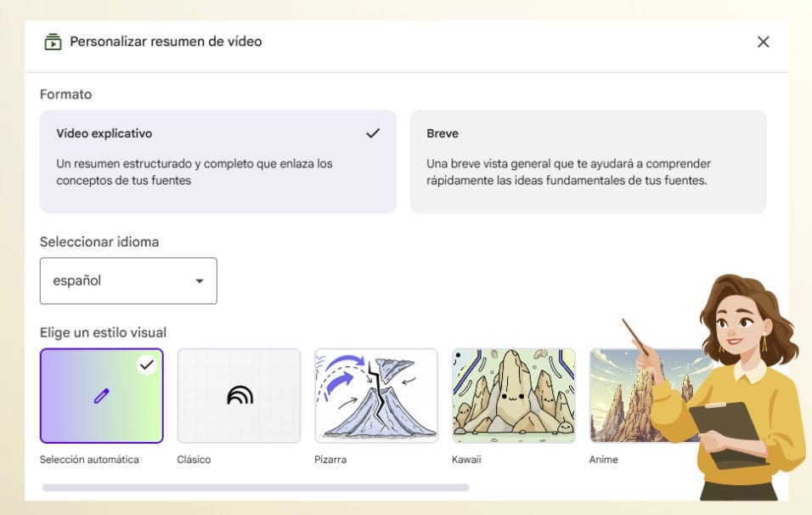Select the Vídeo explicativo format card
Screen dimensions: 812x515
tap(217, 161)
